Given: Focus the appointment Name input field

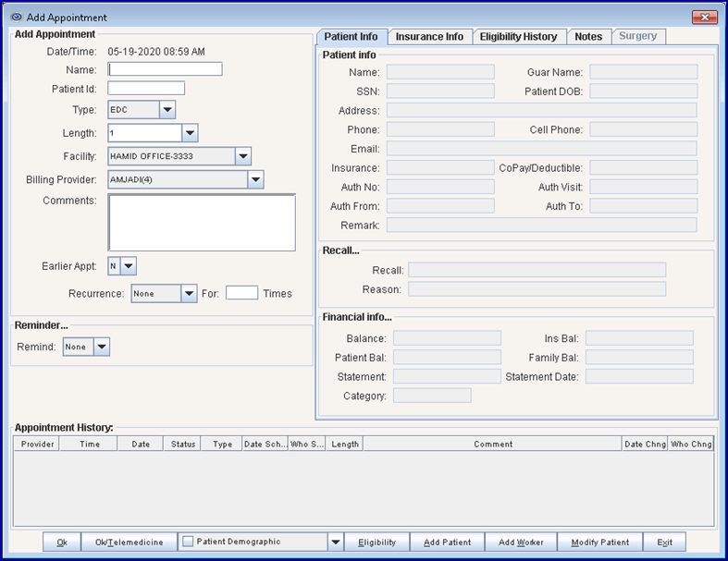Looking at the screenshot, I should pyautogui.click(x=165, y=69).
